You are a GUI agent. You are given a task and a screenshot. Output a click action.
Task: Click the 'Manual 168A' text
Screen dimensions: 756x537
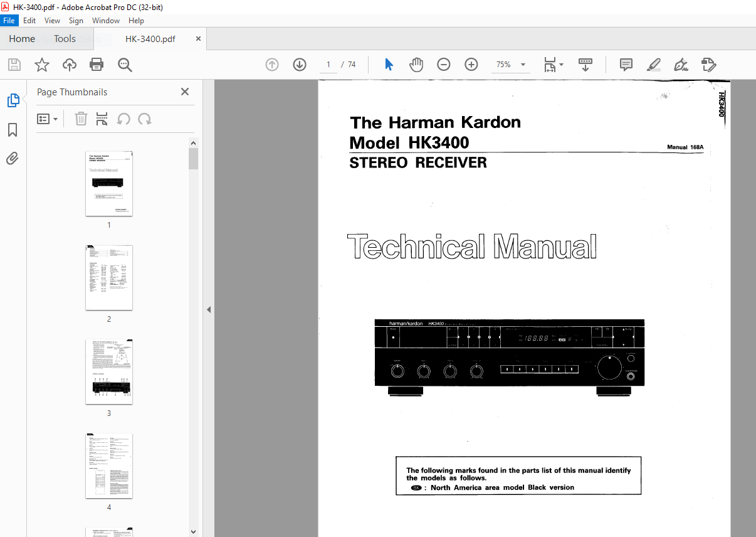tap(686, 147)
